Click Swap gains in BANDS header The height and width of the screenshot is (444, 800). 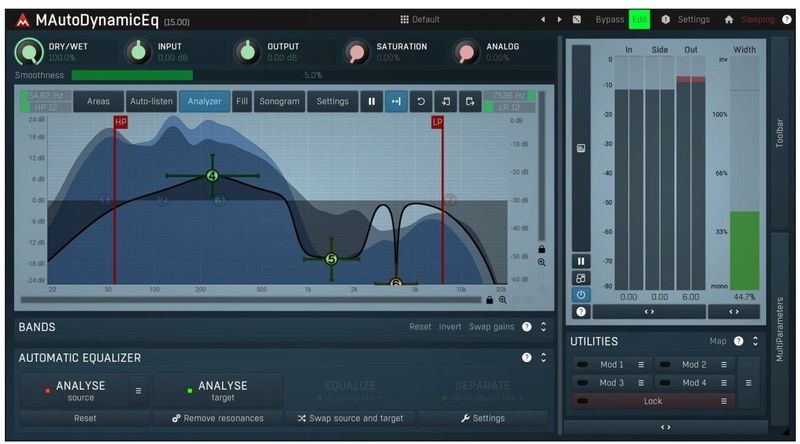click(491, 327)
